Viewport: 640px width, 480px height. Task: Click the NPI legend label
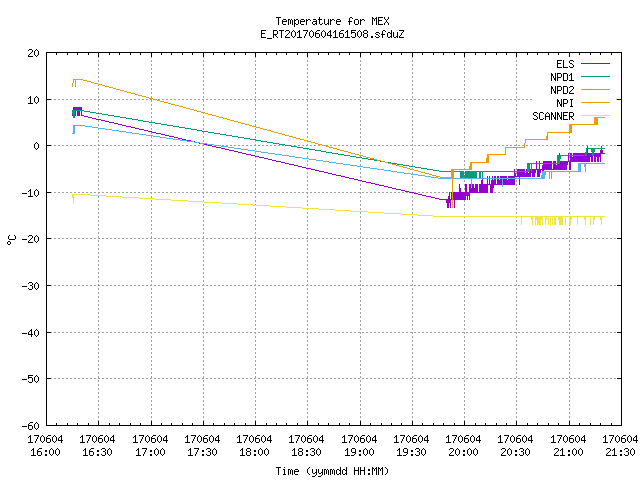pos(565,103)
